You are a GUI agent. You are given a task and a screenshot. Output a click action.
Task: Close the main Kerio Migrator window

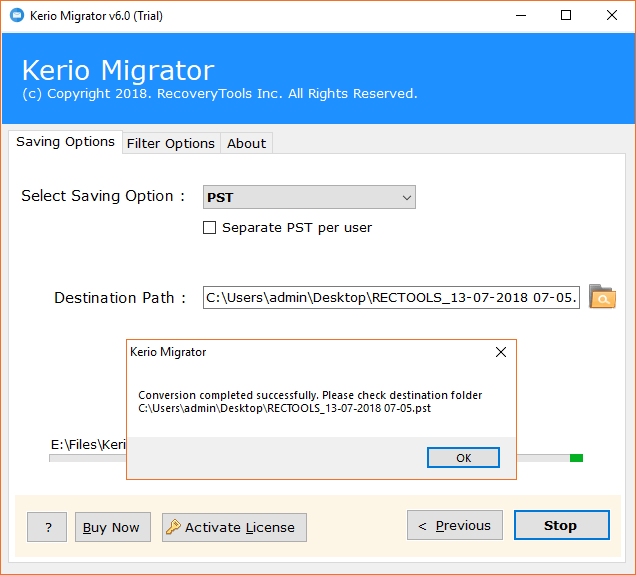(612, 15)
